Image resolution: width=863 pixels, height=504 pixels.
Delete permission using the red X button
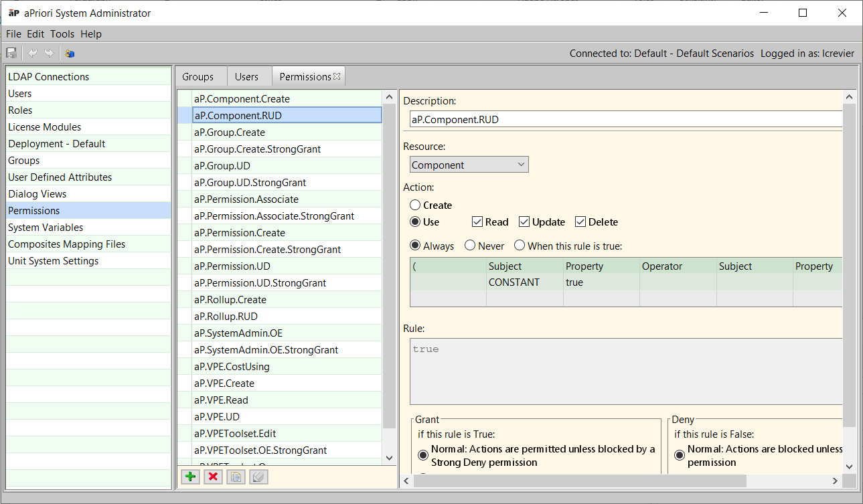[213, 477]
